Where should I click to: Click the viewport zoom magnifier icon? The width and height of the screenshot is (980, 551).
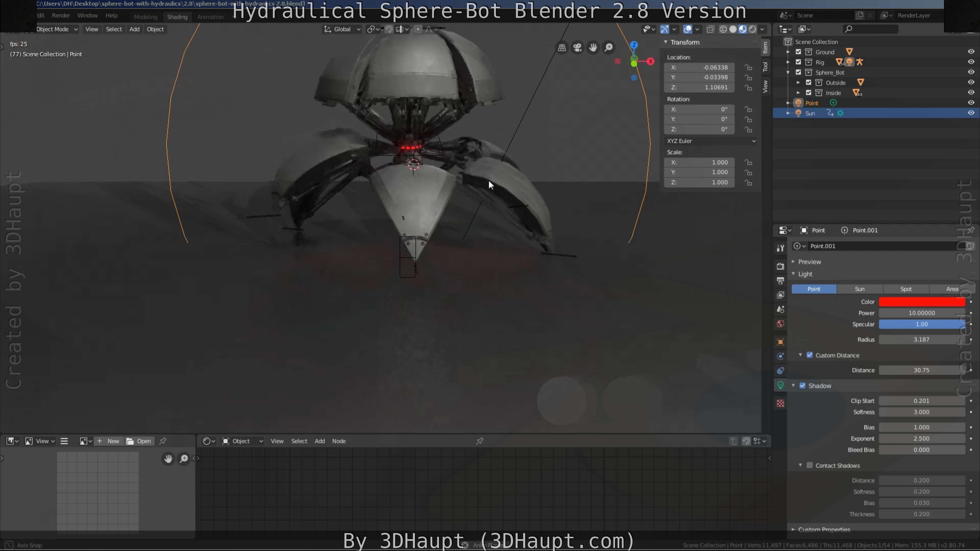point(609,47)
